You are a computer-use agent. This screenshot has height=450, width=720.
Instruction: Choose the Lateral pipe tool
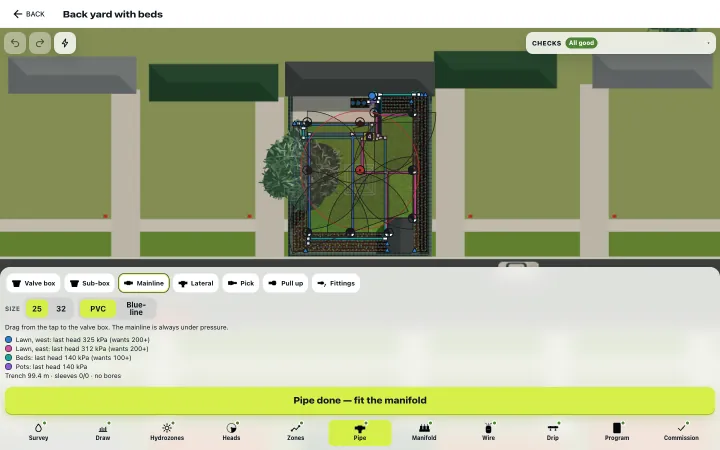click(196, 283)
